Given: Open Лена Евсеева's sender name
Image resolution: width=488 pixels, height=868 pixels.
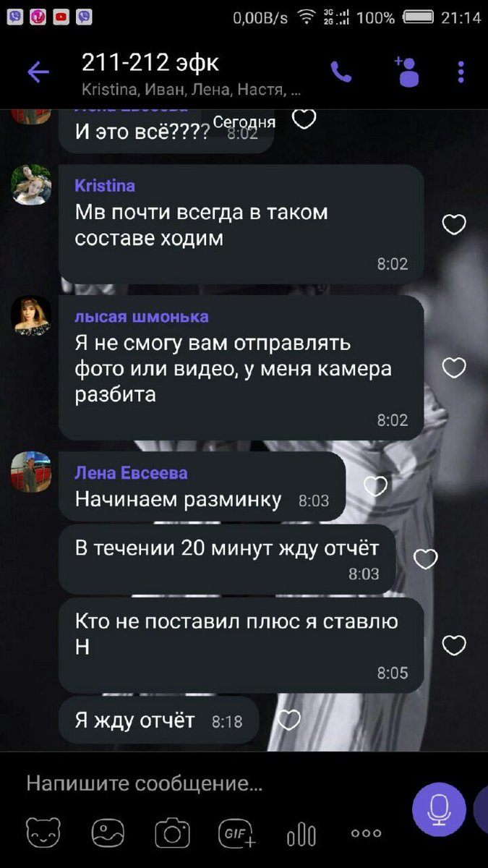Looking at the screenshot, I should pyautogui.click(x=131, y=473).
